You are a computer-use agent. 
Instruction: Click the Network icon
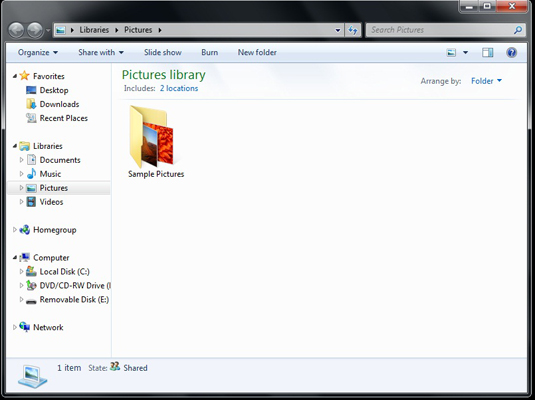click(x=24, y=327)
